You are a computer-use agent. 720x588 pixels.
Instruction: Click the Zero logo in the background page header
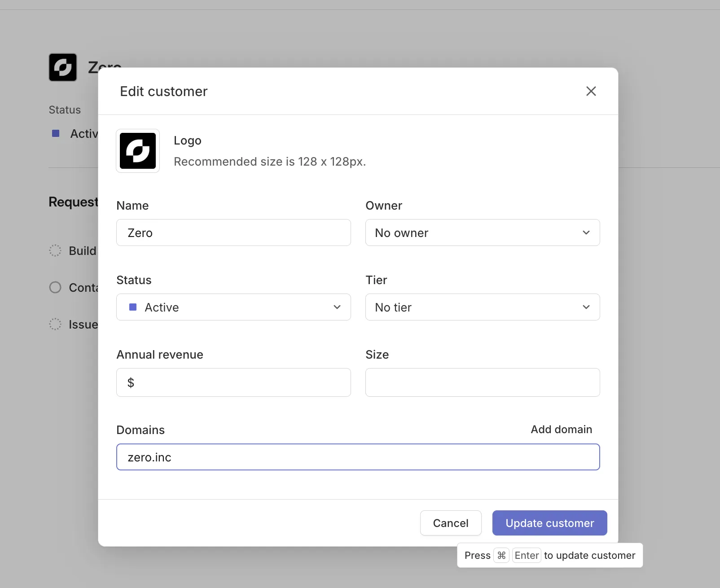click(63, 67)
